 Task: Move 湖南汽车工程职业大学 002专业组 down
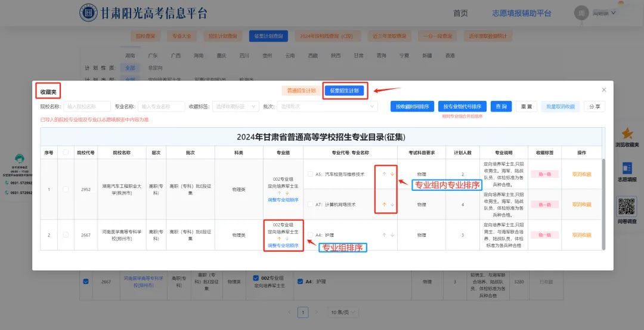(x=287, y=193)
